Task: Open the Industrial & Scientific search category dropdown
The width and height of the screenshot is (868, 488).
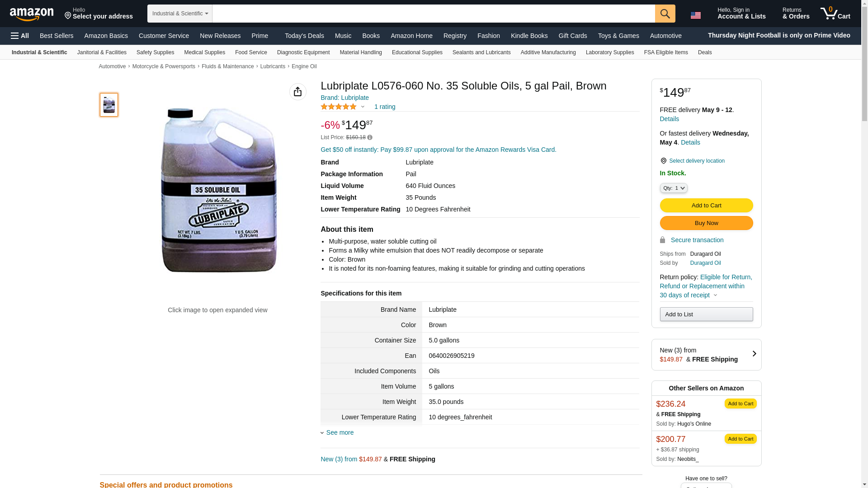Action: [179, 14]
